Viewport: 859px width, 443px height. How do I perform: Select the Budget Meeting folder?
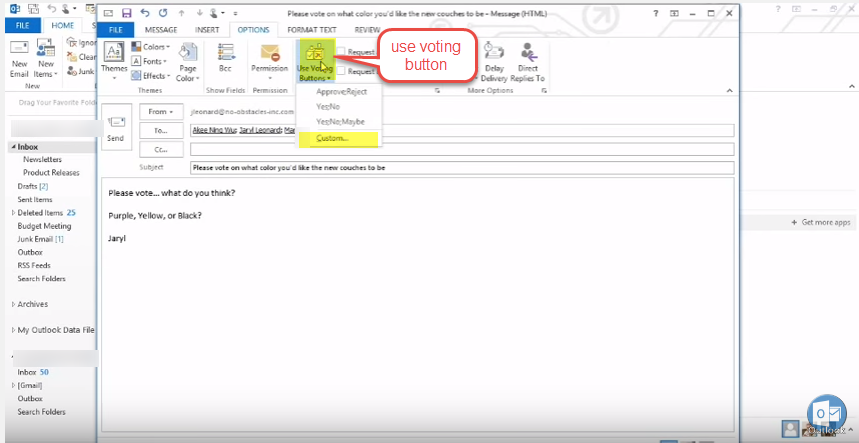tap(44, 226)
